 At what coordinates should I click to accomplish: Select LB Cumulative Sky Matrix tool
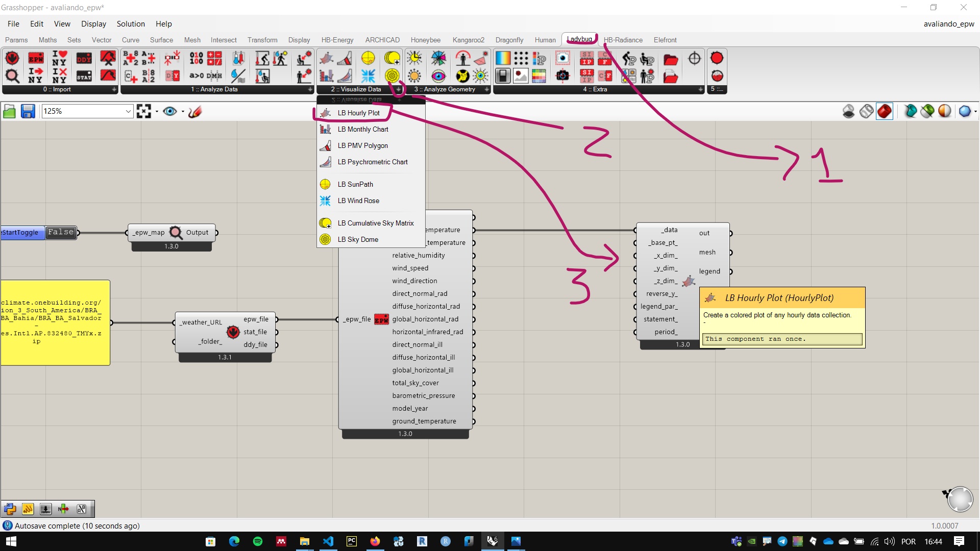coord(376,222)
